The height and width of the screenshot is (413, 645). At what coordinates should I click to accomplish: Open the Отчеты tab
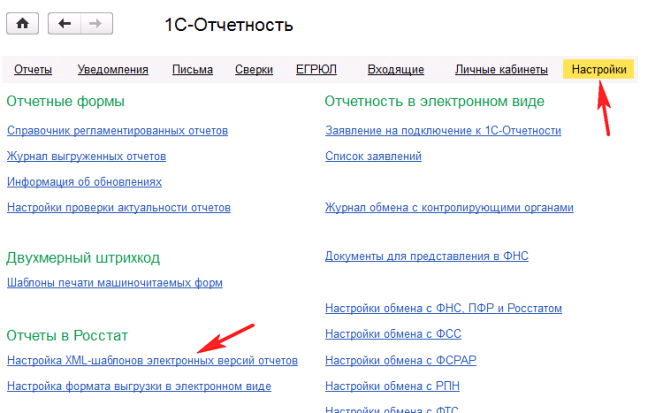(33, 70)
